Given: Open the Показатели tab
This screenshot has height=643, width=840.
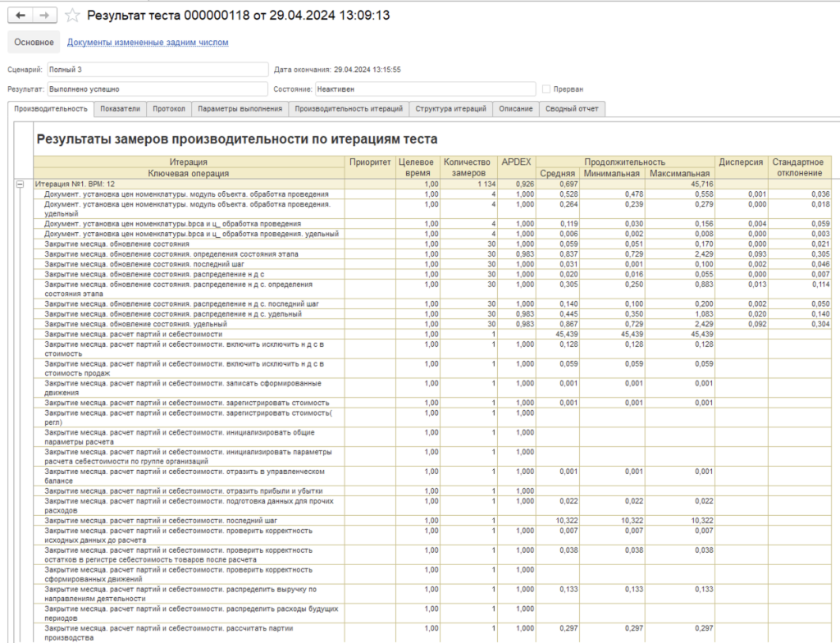Looking at the screenshot, I should click(121, 108).
